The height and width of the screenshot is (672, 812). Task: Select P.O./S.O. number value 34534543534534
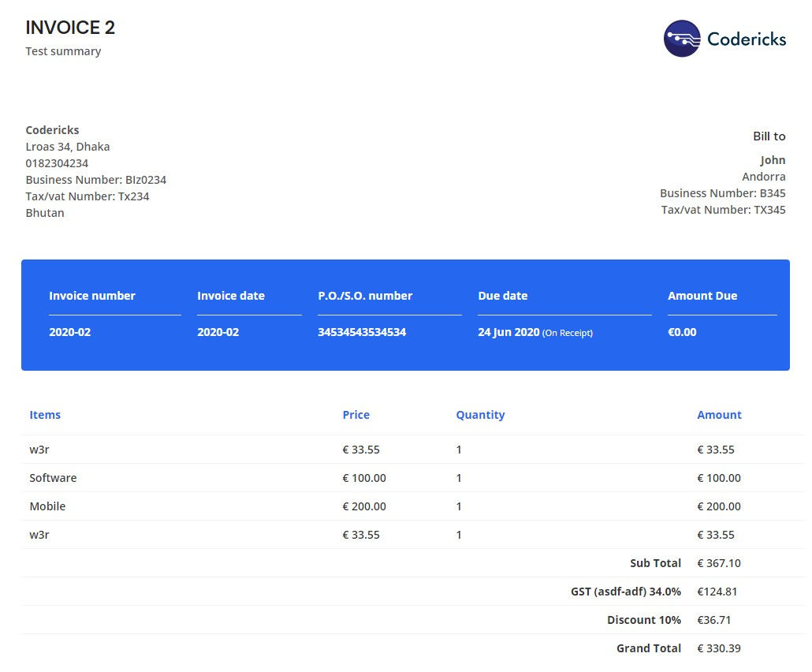click(x=362, y=332)
